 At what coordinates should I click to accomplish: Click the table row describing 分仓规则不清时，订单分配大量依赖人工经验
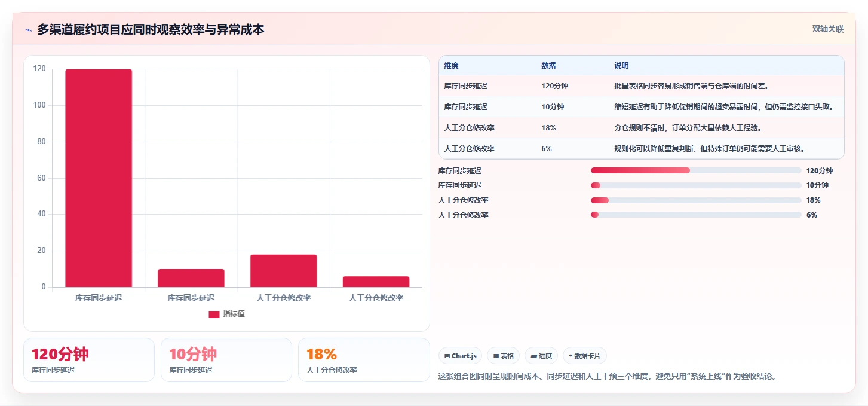(x=642, y=127)
